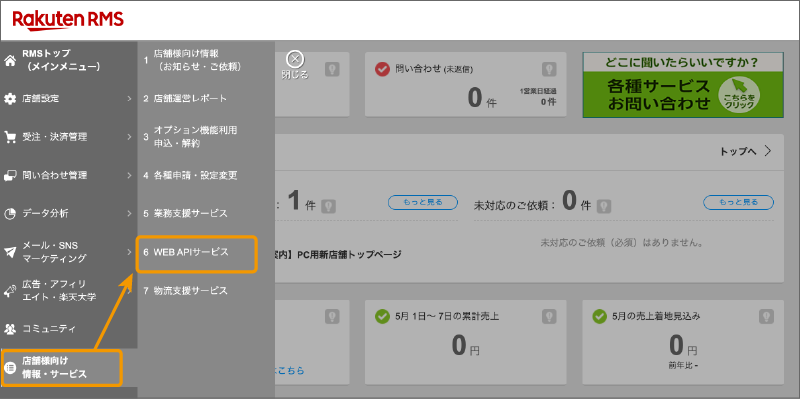Expand データ分析 submenu chevron
This screenshot has height=399, width=800.
(x=130, y=213)
